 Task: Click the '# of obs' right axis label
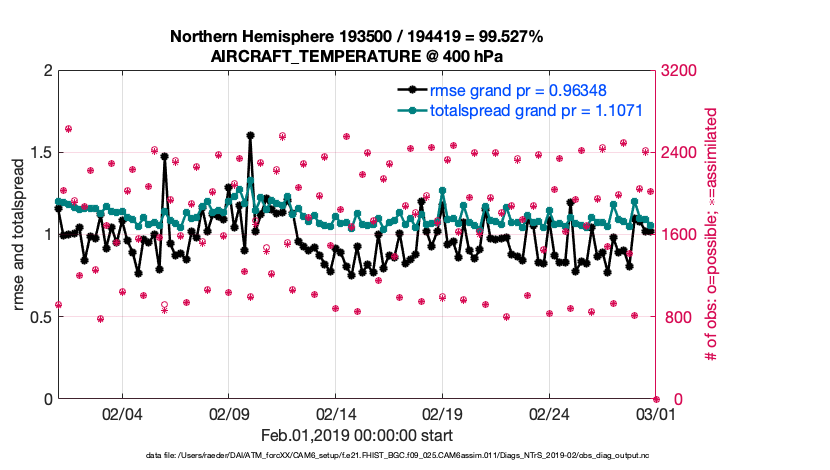[x=712, y=235]
